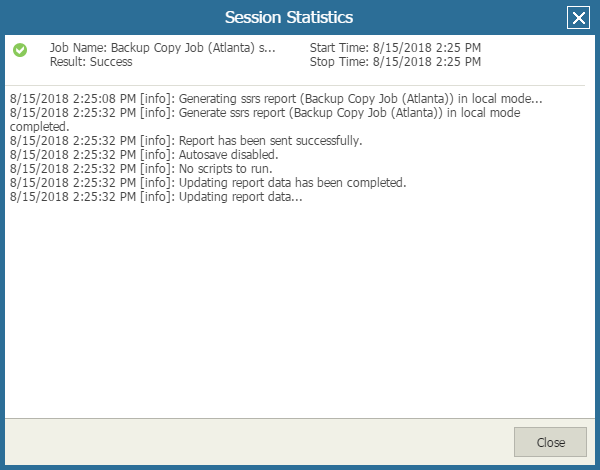
Task: Click the 'Generating ssrs report' log message
Action: point(360,99)
